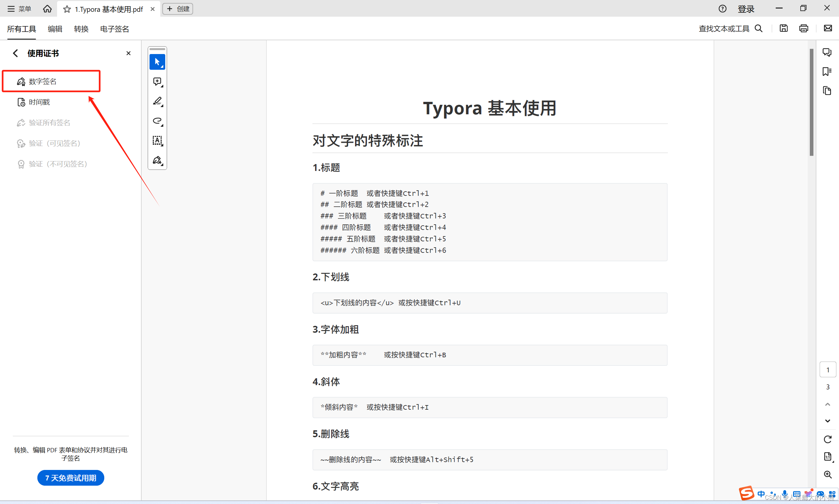Select the arrow selection tool

[157, 62]
